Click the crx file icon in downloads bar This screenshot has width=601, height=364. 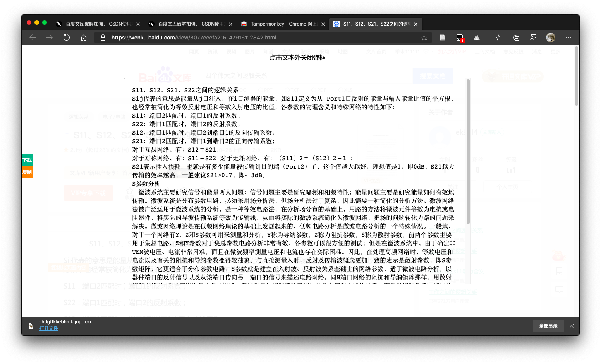(x=31, y=326)
